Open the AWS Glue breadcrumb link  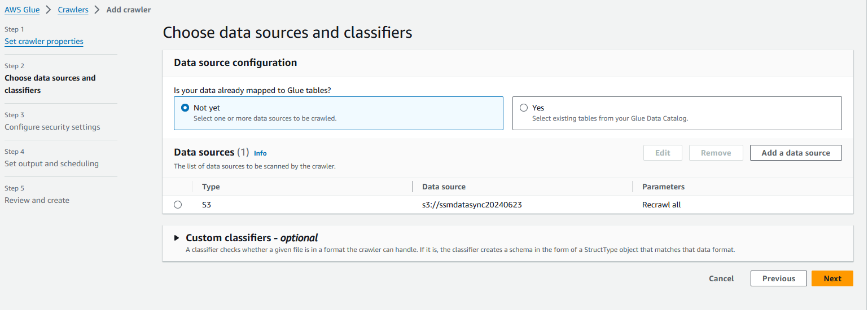22,10
